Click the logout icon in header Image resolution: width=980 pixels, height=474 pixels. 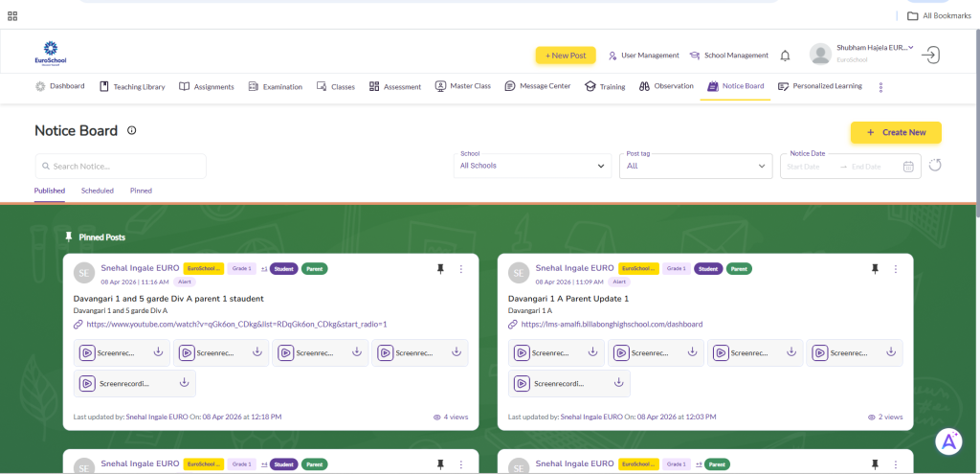(931, 55)
